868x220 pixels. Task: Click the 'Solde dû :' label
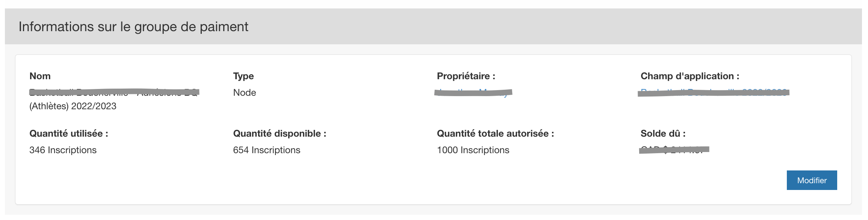pyautogui.click(x=663, y=134)
